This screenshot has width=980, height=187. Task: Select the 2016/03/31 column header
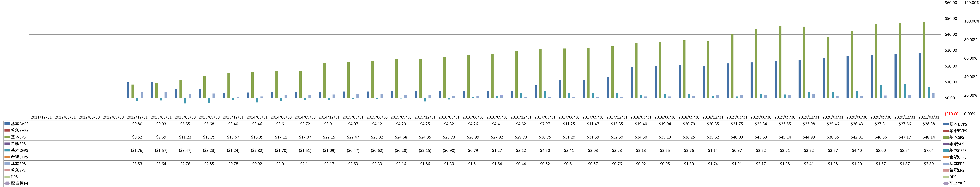pyautogui.click(x=449, y=117)
